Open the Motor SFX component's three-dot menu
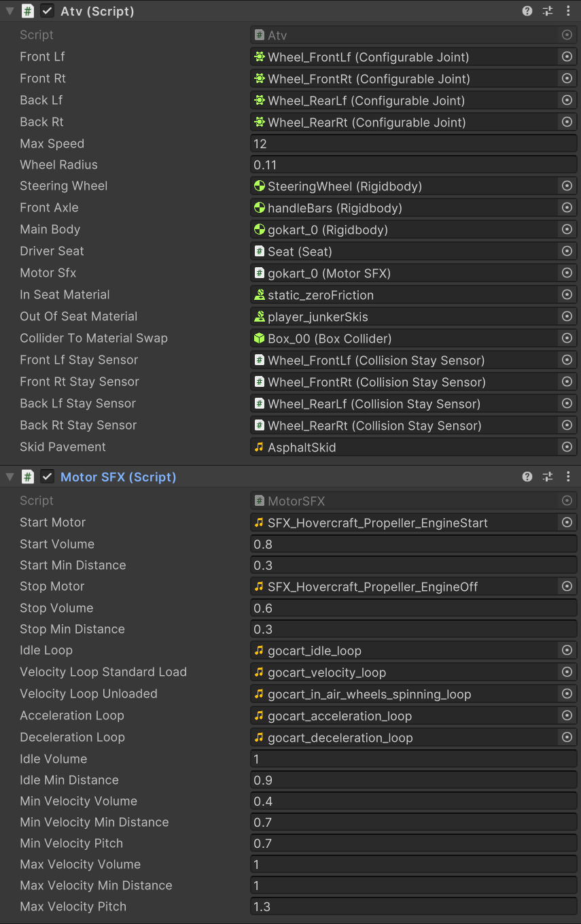 click(568, 477)
